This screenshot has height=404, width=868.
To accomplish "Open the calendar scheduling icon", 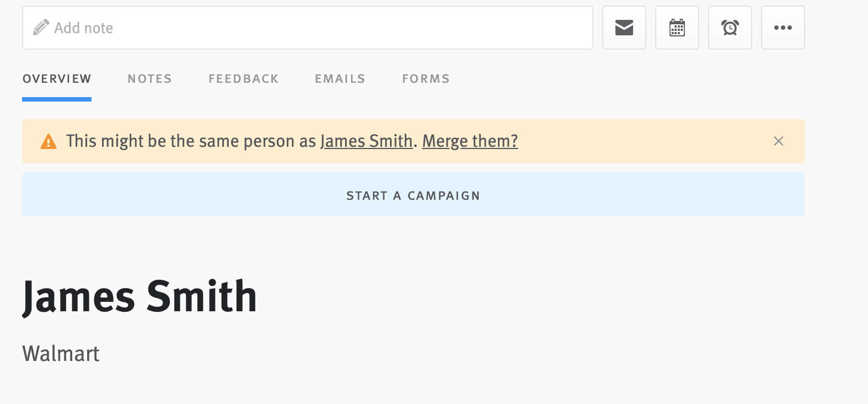I will (677, 28).
